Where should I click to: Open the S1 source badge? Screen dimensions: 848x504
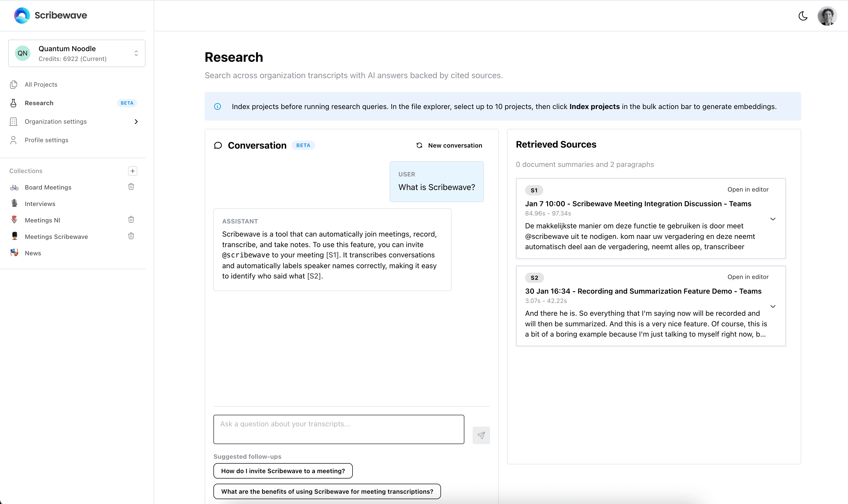click(534, 190)
